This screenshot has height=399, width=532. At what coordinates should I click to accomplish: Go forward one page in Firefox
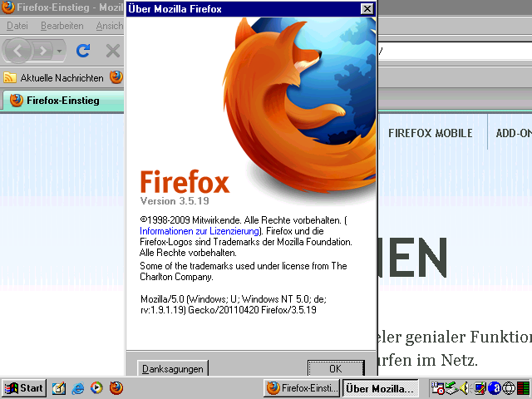[42, 51]
